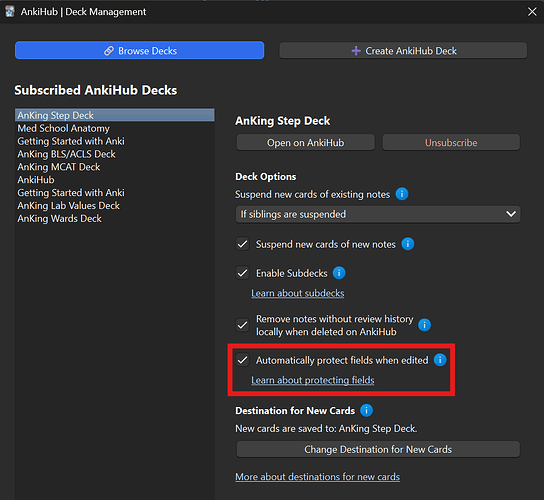
Task: Click info icon next to Enable Subdecks
Action: tap(339, 273)
